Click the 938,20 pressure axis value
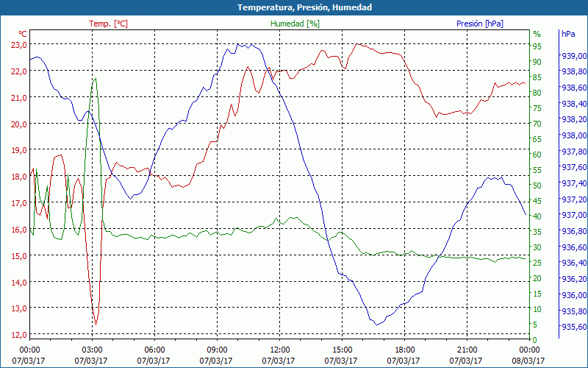This screenshot has width=588, height=368. [x=574, y=119]
